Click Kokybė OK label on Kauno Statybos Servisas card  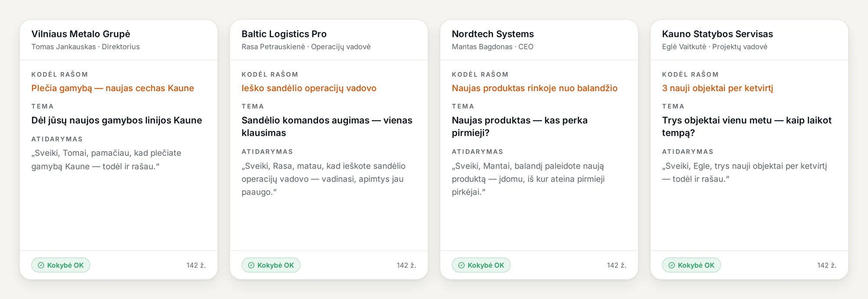696,265
